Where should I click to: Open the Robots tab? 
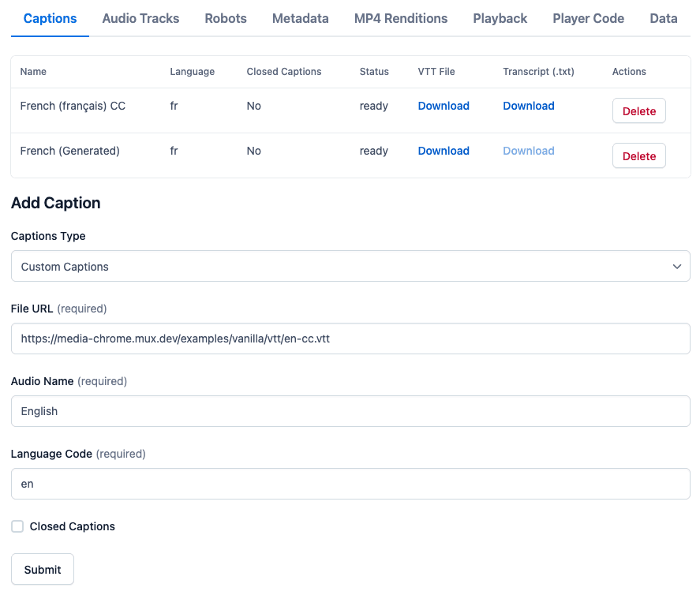tap(226, 18)
